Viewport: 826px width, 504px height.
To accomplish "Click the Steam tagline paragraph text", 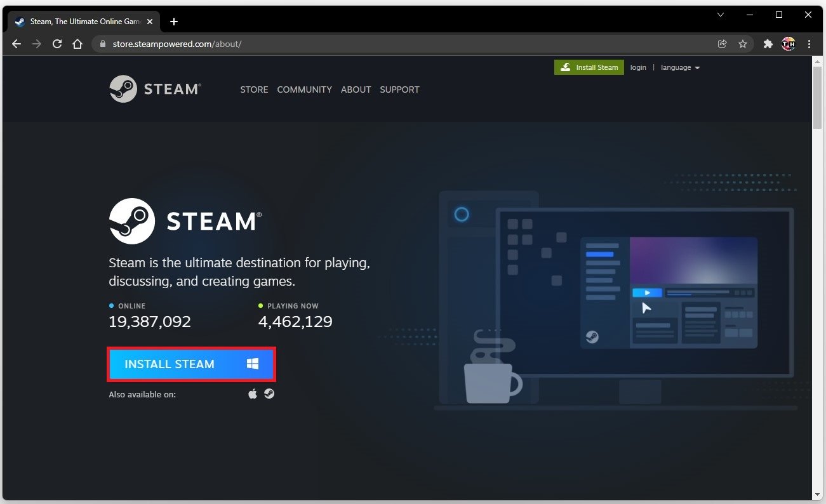I will click(x=239, y=272).
